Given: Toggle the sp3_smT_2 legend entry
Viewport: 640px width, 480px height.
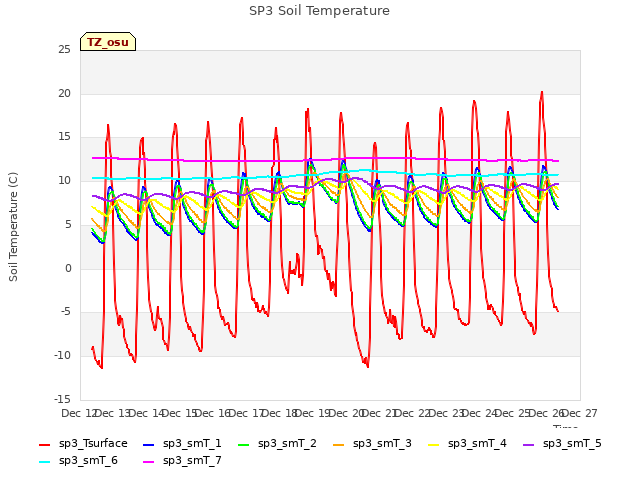Looking at the screenshot, I should [277, 444].
